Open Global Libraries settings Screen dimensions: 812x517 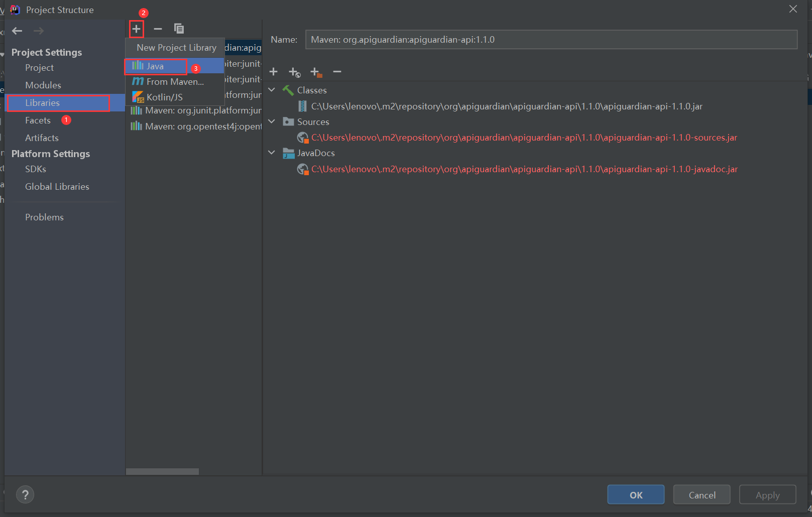pyautogui.click(x=57, y=187)
